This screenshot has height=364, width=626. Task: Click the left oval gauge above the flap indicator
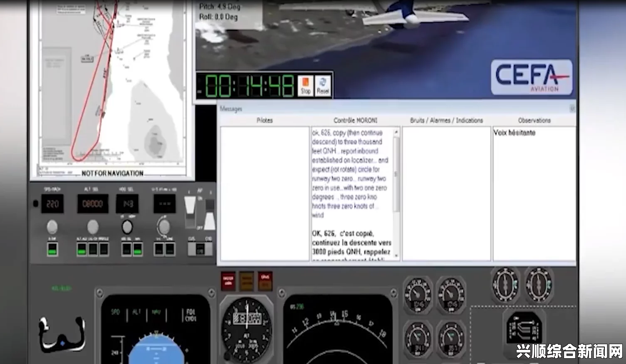point(505,285)
